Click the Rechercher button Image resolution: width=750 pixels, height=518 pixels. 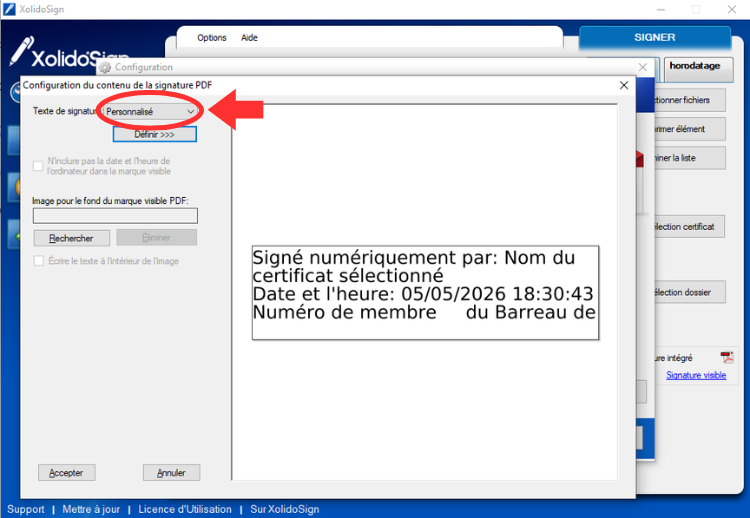(x=71, y=238)
